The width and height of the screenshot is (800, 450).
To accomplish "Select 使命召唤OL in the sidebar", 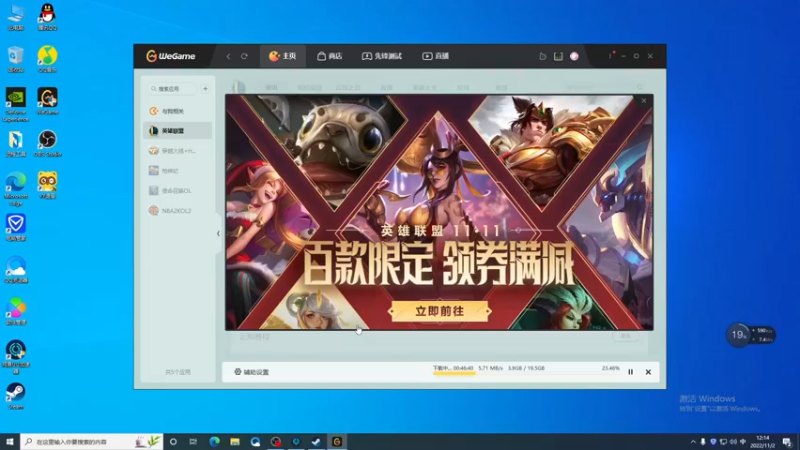I will (x=178, y=190).
